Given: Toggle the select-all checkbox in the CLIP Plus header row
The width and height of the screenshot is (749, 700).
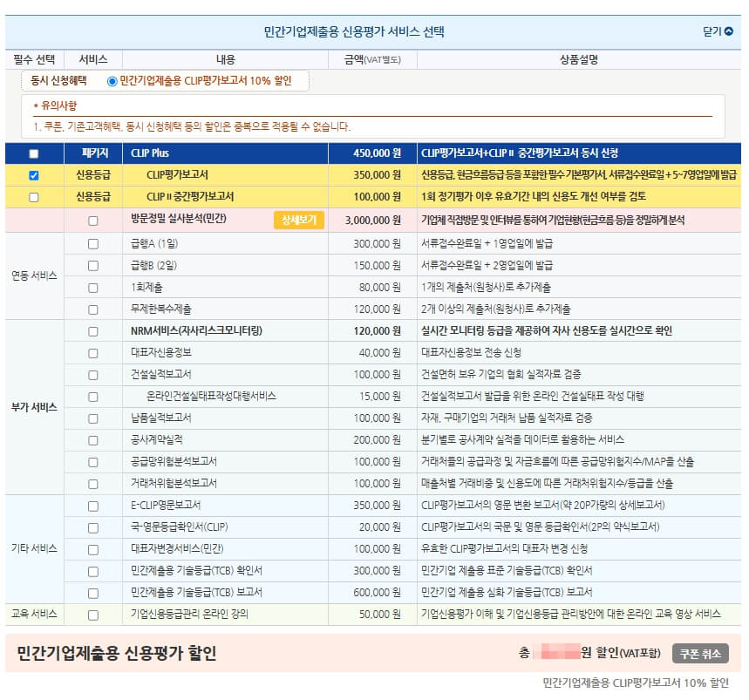Looking at the screenshot, I should pyautogui.click(x=34, y=154).
